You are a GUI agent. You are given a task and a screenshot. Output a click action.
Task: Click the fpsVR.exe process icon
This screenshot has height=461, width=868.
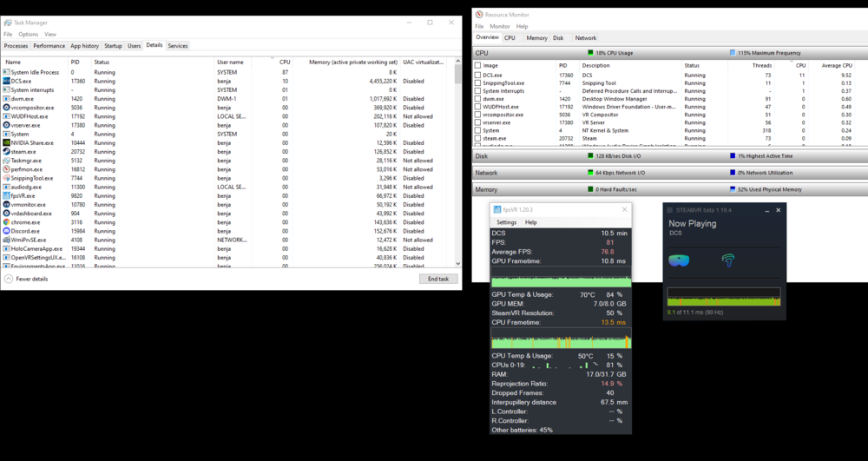7,195
